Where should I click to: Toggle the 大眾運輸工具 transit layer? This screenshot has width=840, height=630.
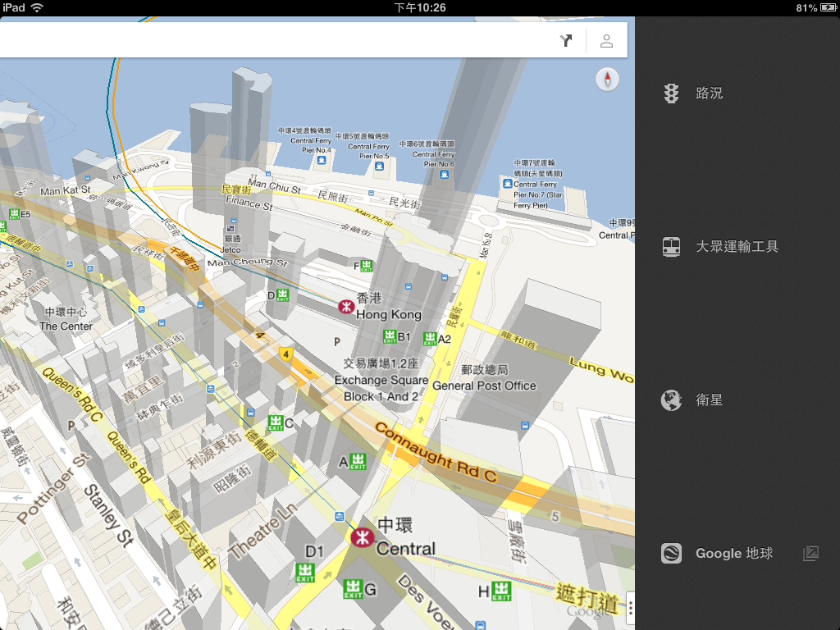[737, 247]
